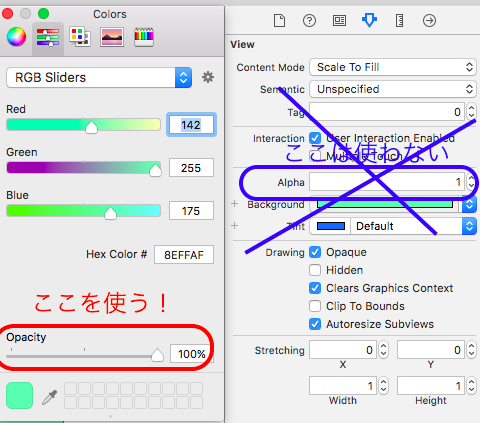Open the Semantic Unspecified dropdown

(x=393, y=89)
